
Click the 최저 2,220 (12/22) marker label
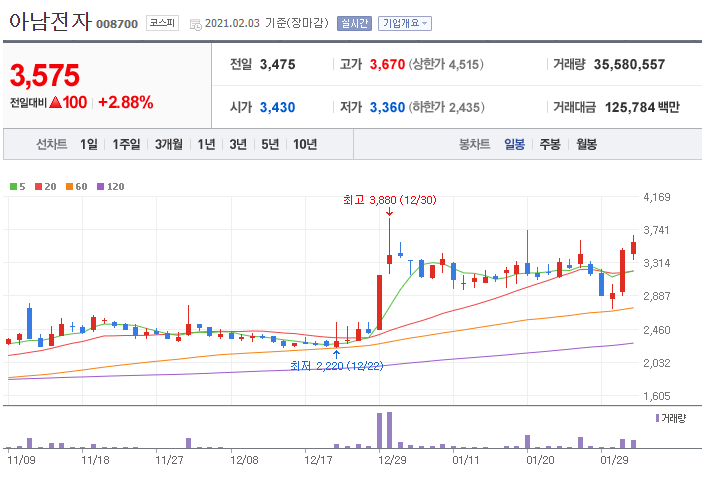[x=337, y=366]
